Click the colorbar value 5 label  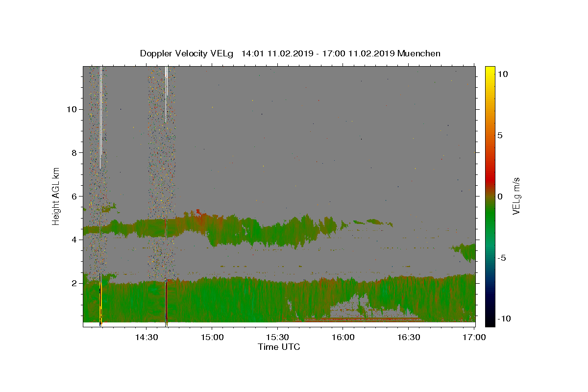(500, 135)
